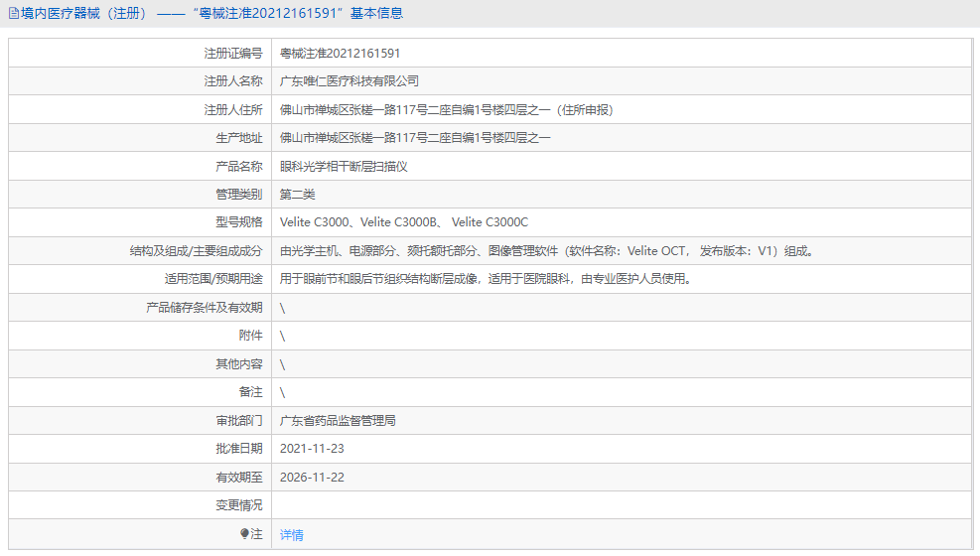The height and width of the screenshot is (556, 980).
Task: Click the backslash value in 备注 row
Action: (x=283, y=393)
